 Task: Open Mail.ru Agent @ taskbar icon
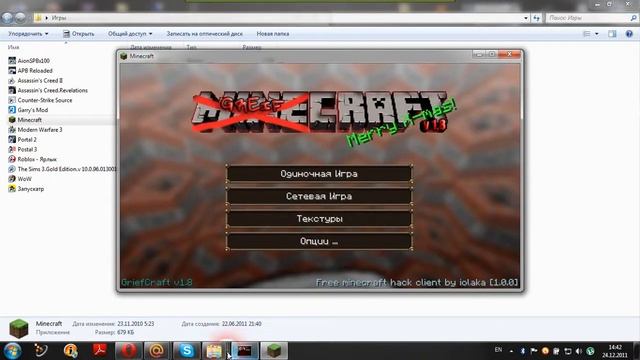click(156, 351)
